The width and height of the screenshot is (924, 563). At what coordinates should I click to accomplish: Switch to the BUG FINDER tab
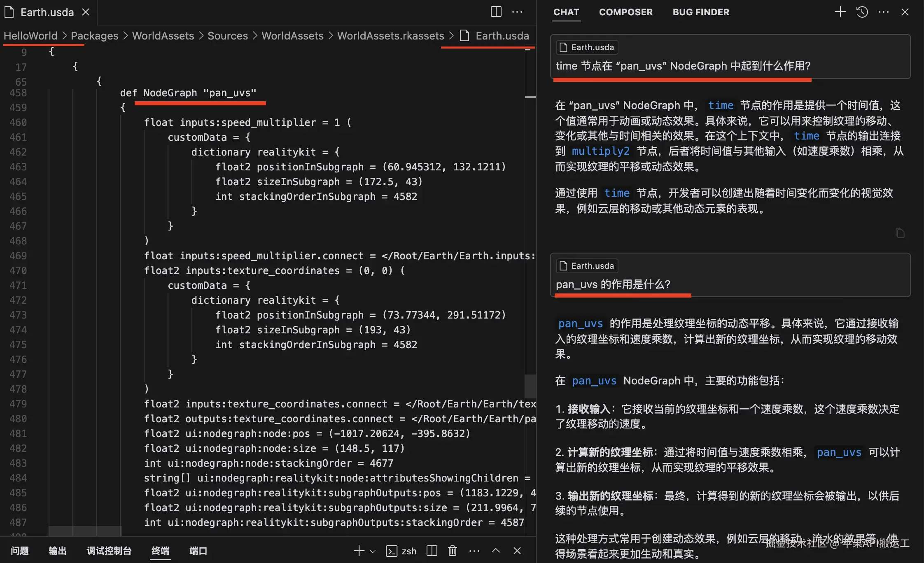[x=700, y=12]
